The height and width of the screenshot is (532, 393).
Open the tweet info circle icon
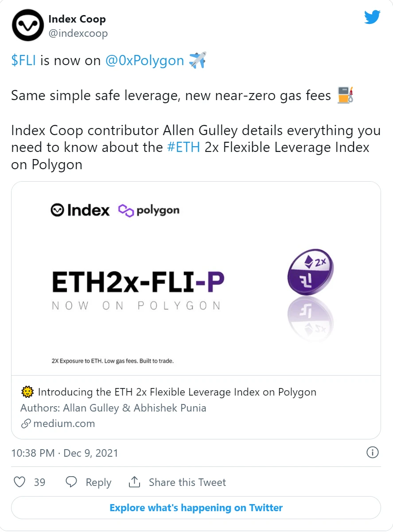coord(373,452)
